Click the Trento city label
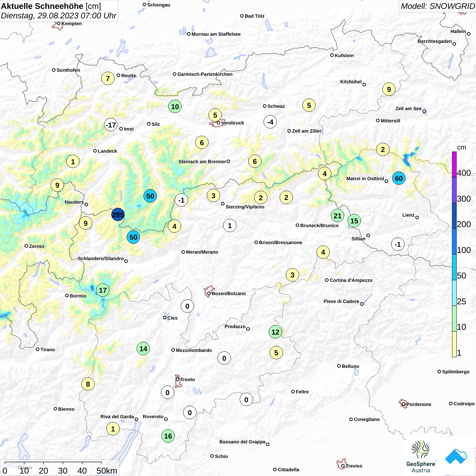476x476 pixels. pyautogui.click(x=188, y=379)
